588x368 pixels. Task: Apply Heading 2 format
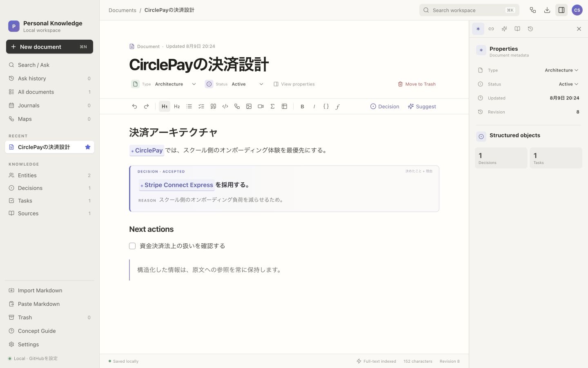(x=177, y=106)
